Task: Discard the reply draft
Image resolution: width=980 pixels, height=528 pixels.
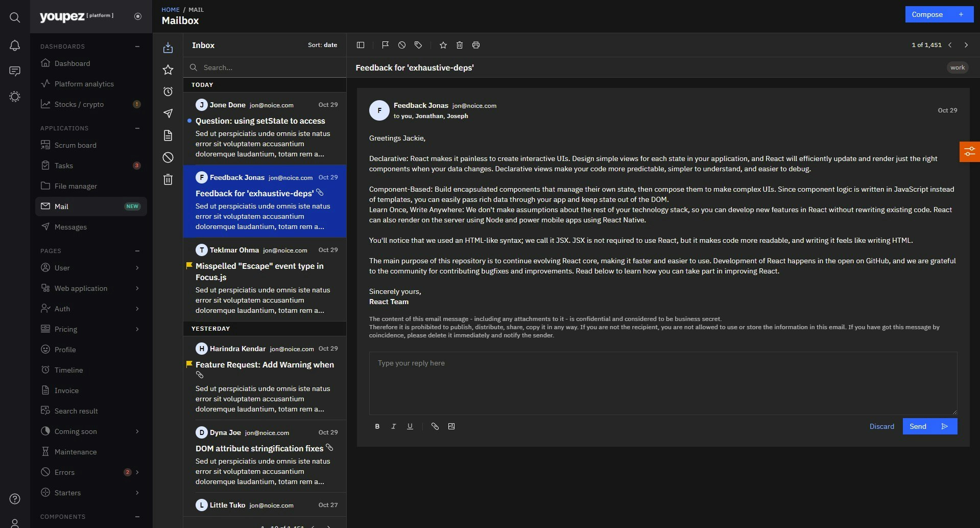Action: [881, 426]
